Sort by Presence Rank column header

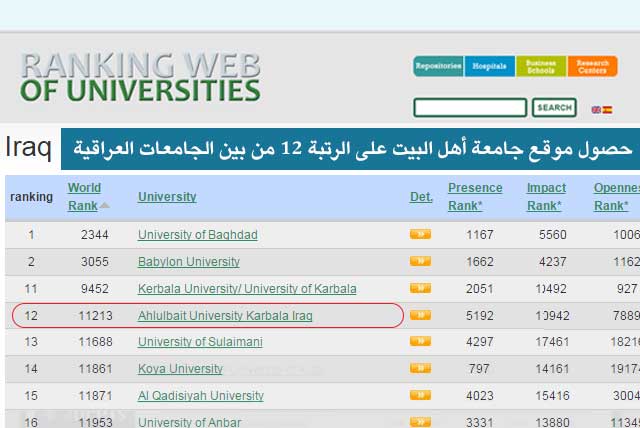(475, 197)
